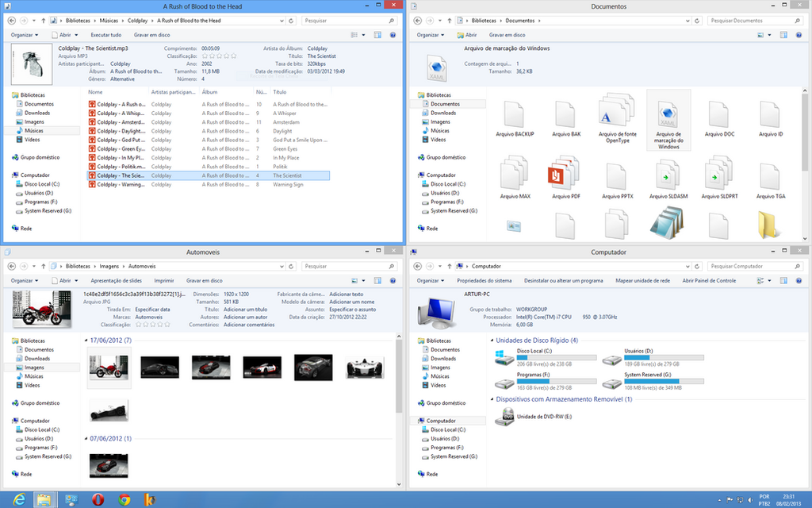Collapse the 07/06/2012 (1) group
Image resolution: width=812 pixels, height=508 pixels.
[x=86, y=438]
